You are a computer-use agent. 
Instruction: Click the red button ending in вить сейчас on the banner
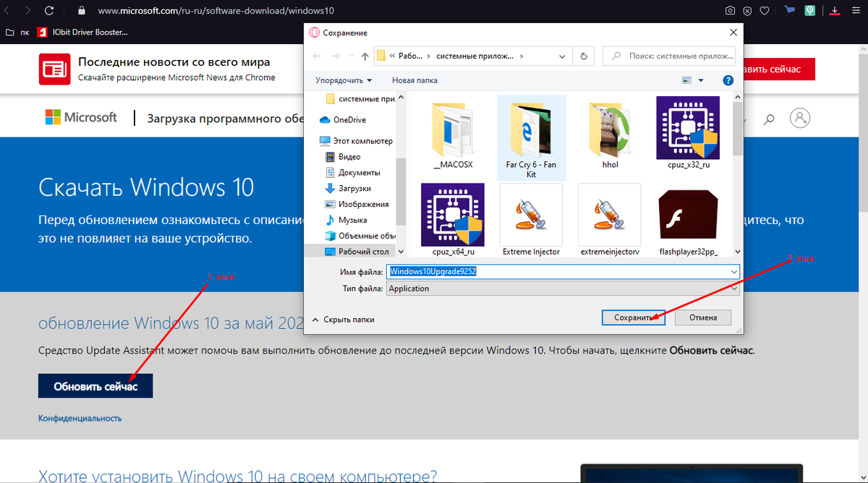point(778,69)
